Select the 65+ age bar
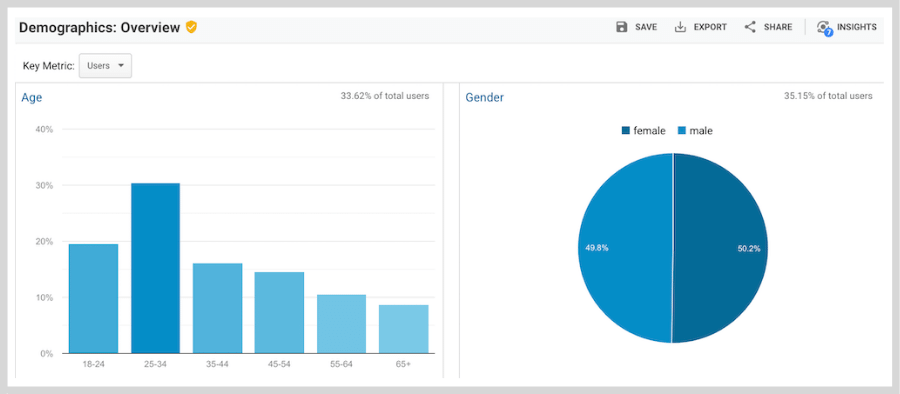 [404, 329]
